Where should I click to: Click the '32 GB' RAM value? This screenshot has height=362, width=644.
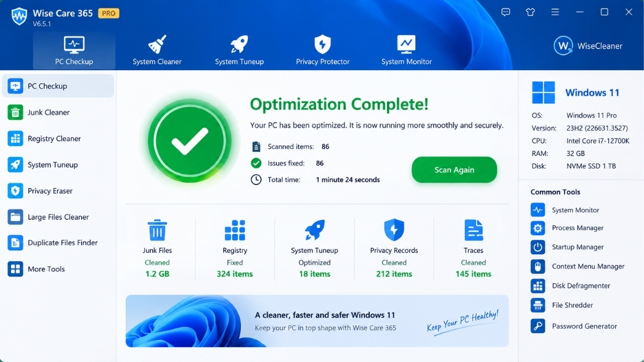click(x=576, y=153)
